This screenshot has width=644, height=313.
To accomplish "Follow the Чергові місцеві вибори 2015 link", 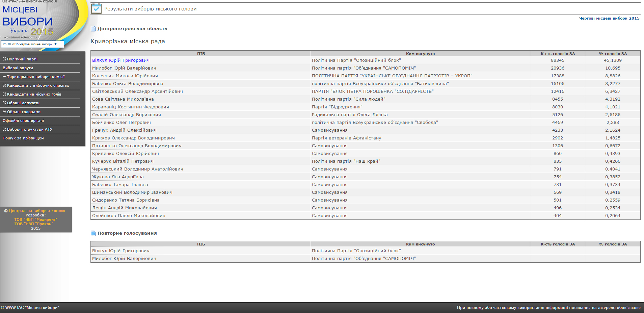I will 609,18.
